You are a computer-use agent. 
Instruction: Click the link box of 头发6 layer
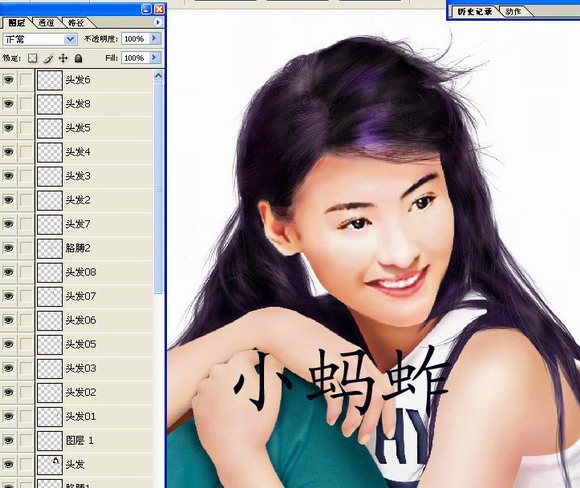coord(26,80)
